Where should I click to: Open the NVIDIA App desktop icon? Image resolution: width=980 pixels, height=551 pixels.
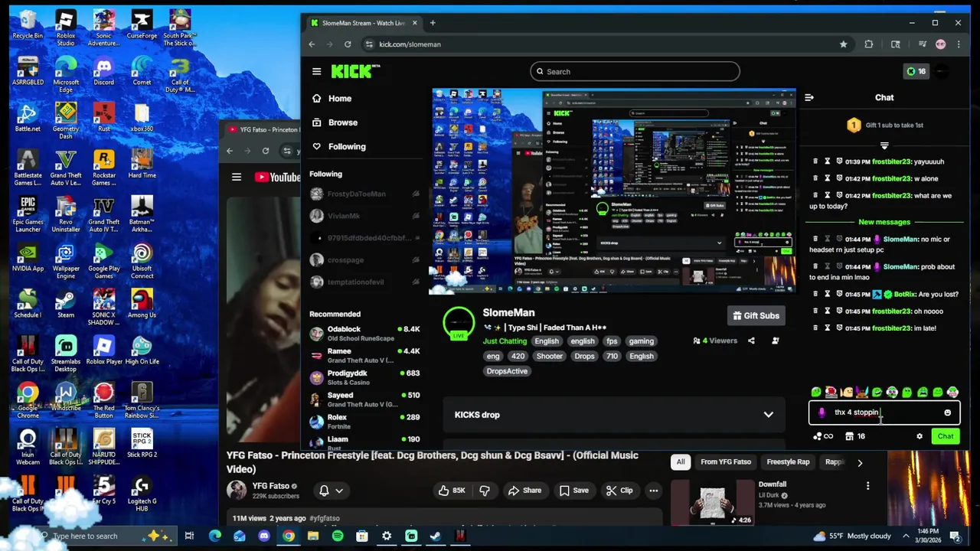[x=28, y=258]
